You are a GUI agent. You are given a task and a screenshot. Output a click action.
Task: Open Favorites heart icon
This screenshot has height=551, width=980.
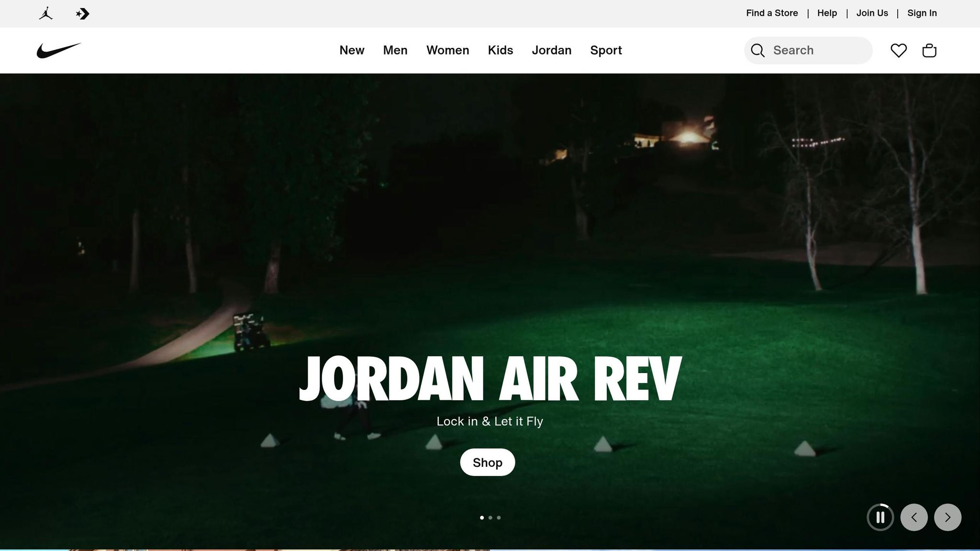pos(899,50)
